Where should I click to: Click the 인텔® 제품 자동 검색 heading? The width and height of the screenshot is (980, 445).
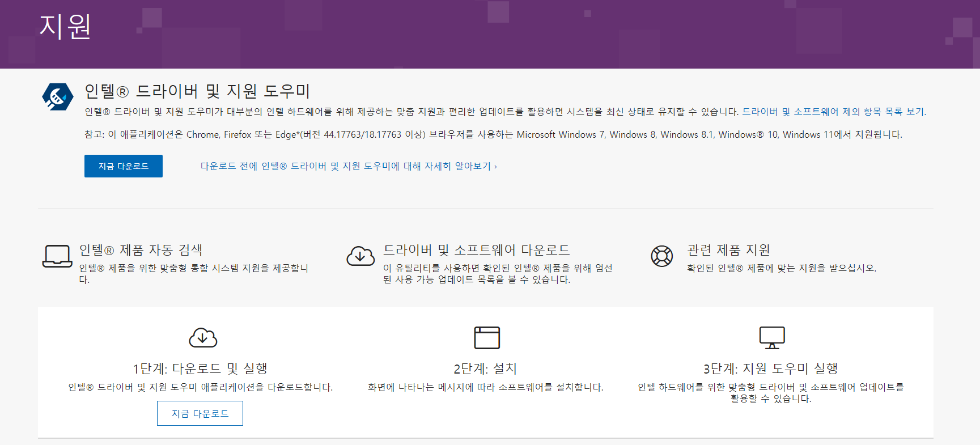pos(141,250)
